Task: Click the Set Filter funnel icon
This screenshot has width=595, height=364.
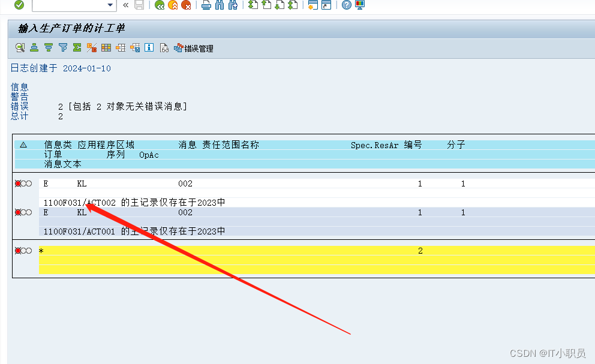Action: tap(63, 47)
